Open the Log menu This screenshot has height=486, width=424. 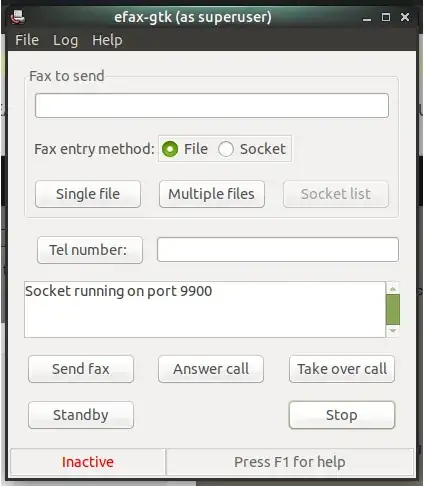tap(65, 40)
